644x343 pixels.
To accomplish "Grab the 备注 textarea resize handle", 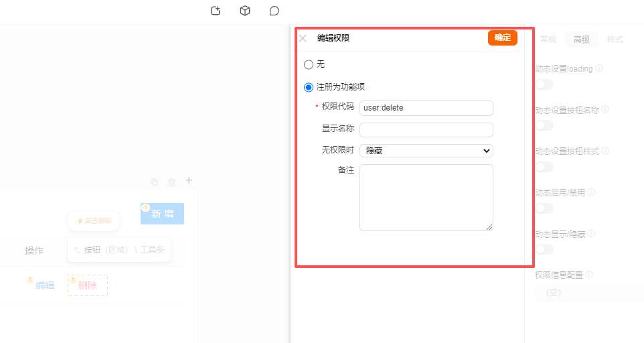I will coord(489,227).
